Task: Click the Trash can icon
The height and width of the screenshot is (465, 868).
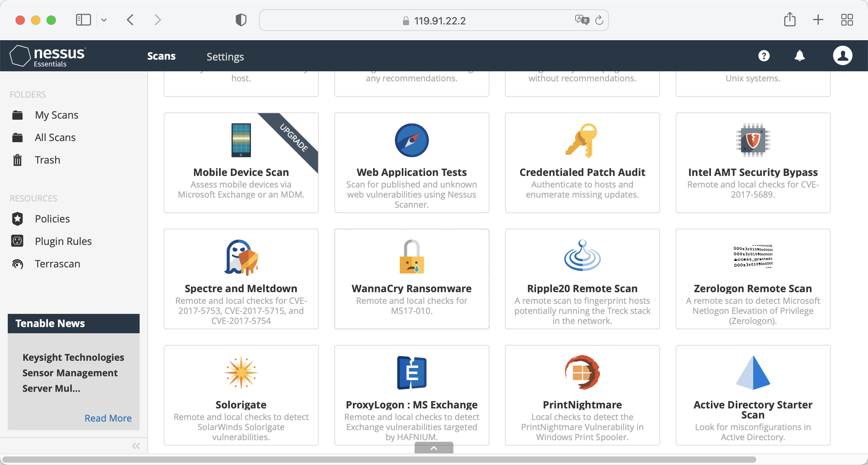Action: (17, 160)
